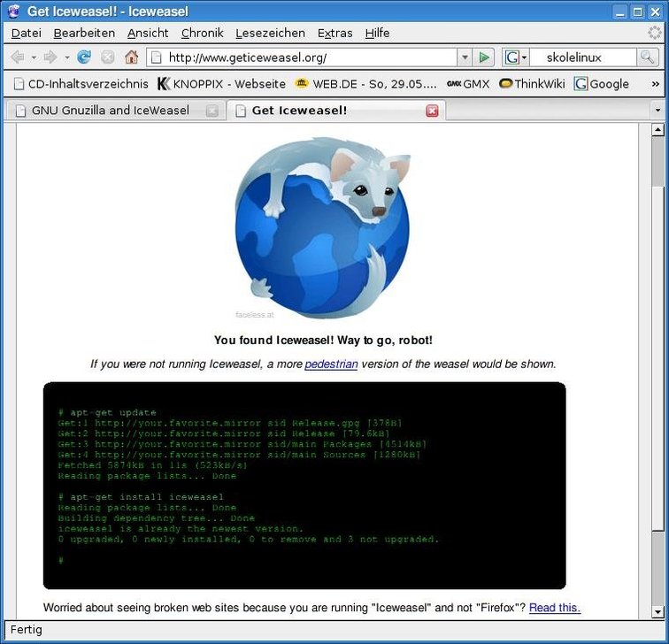Click the black terminal output box

click(304, 486)
